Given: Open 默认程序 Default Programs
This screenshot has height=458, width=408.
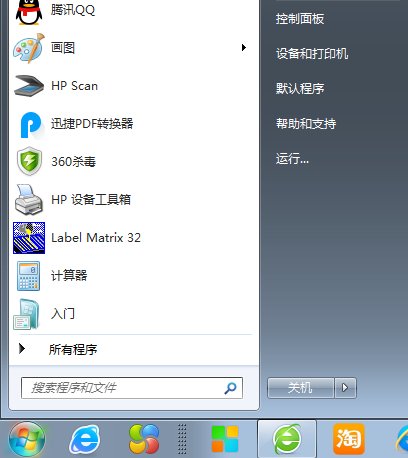Looking at the screenshot, I should (300, 89).
